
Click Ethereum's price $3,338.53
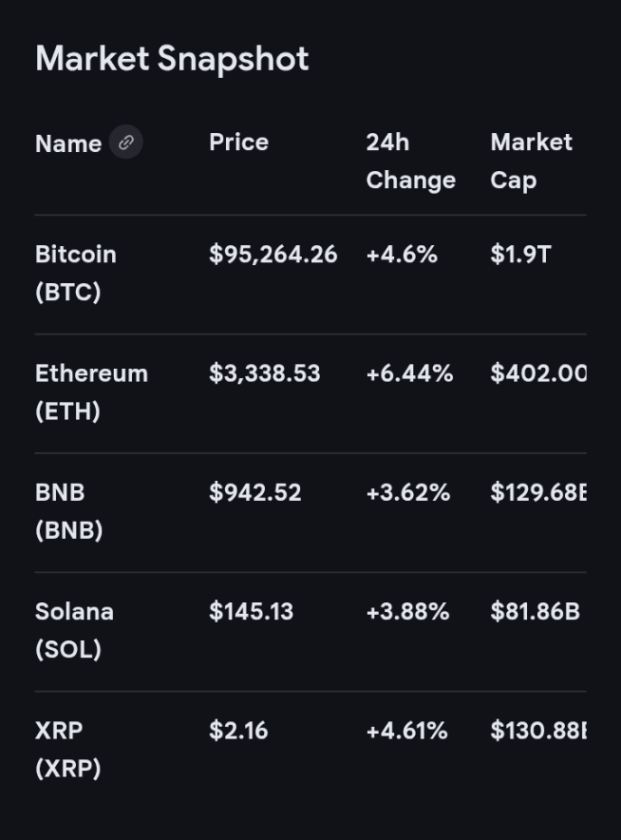[264, 373]
